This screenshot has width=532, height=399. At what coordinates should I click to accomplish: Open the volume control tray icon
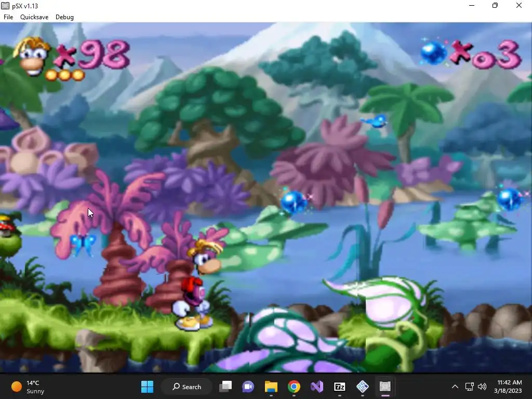(482, 387)
